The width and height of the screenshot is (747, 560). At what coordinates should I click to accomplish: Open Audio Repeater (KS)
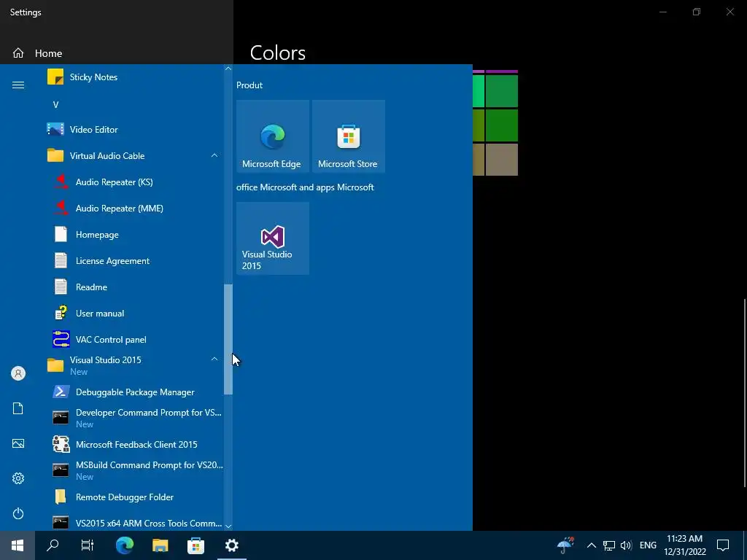click(133, 182)
